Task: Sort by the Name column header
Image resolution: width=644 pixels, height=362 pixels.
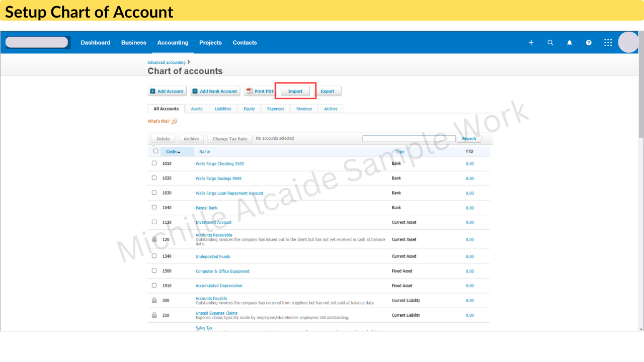Action: (205, 151)
